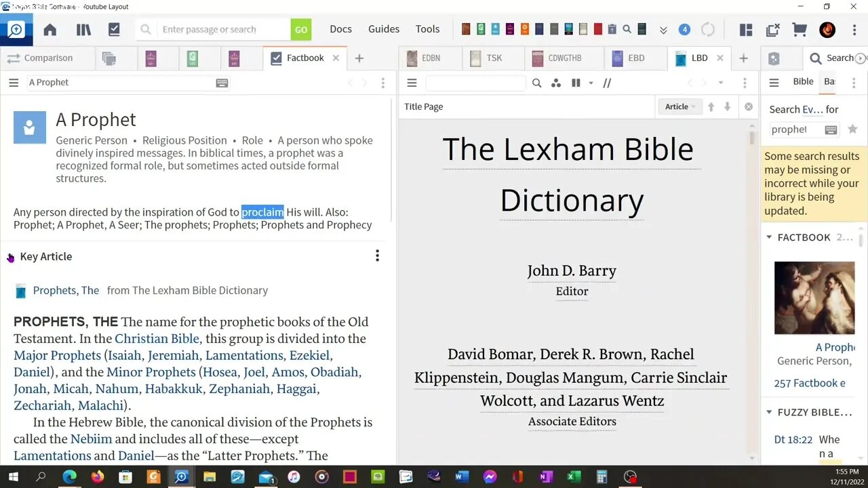
Task: Open the Library books icon
Action: click(83, 29)
